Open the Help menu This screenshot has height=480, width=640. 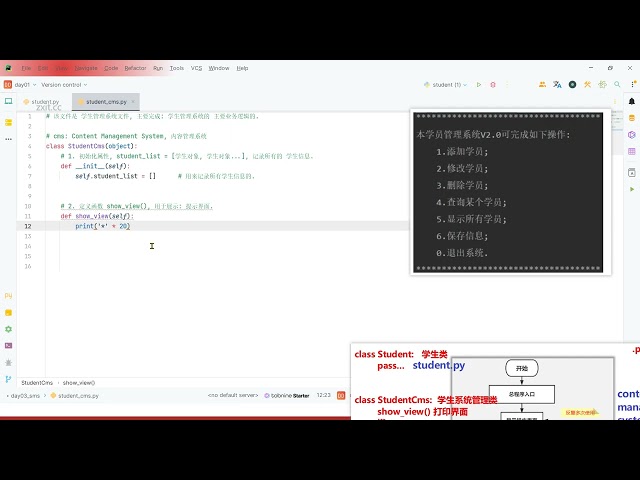[x=242, y=68]
